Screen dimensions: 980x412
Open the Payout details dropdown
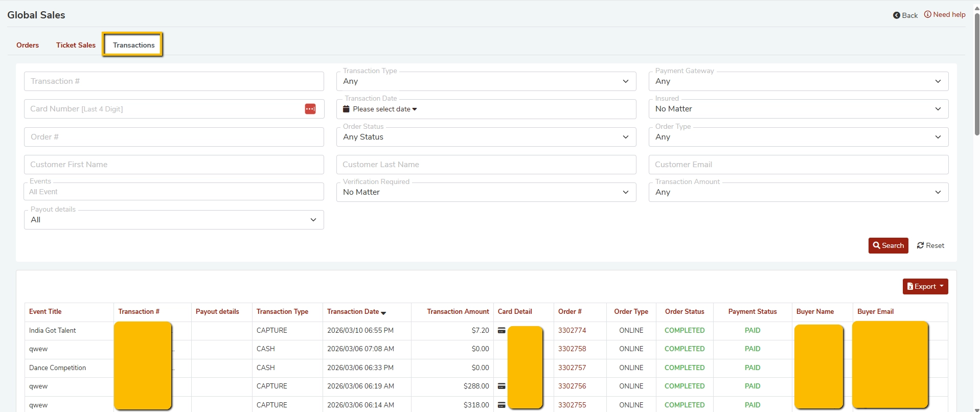click(x=174, y=220)
